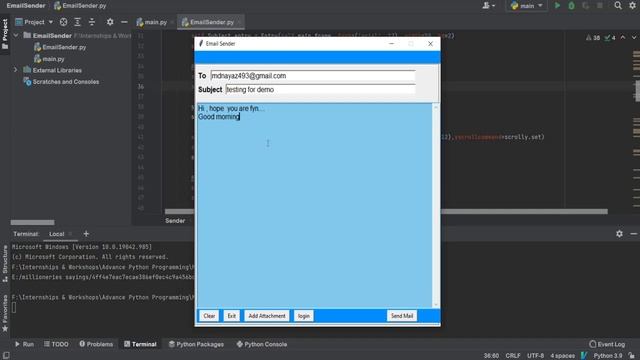Screen dimensions: 640x360
Task: Open the Python Packages tool window
Action: pyautogui.click(x=196, y=344)
